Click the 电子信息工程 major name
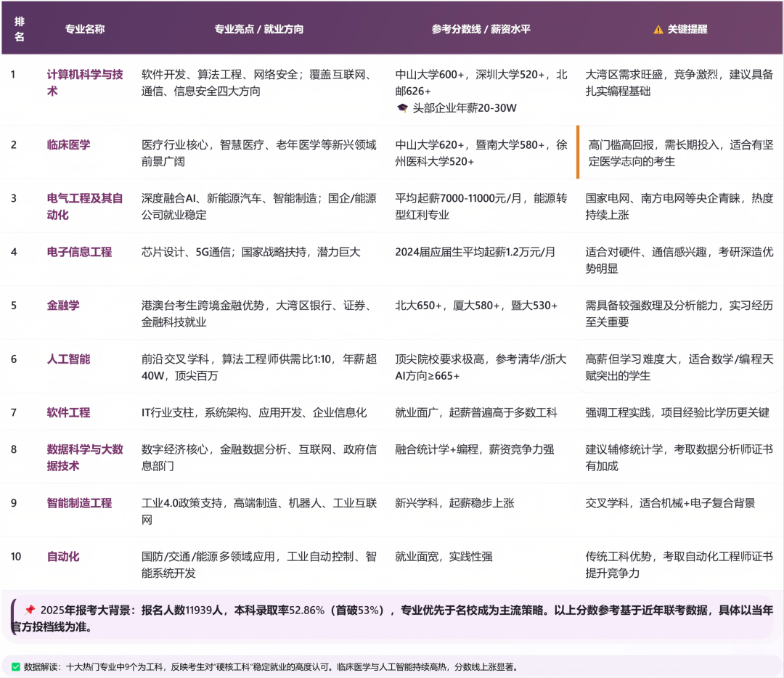Screen dimensions: 784x678 pyautogui.click(x=79, y=252)
